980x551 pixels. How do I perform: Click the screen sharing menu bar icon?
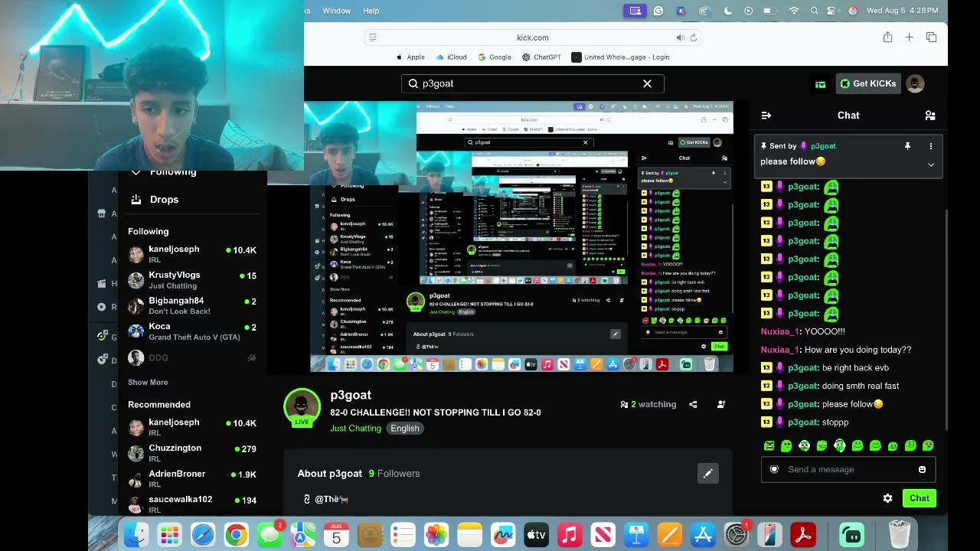[635, 11]
